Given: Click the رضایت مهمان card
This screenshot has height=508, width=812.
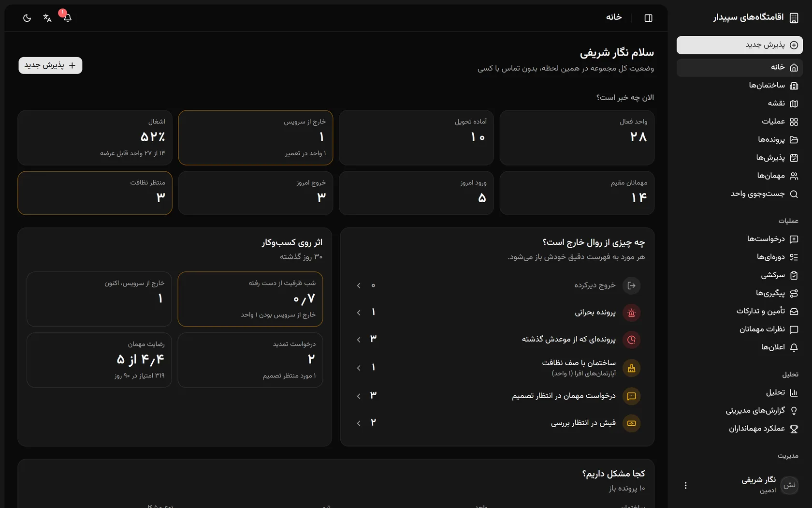Looking at the screenshot, I should tap(99, 360).
